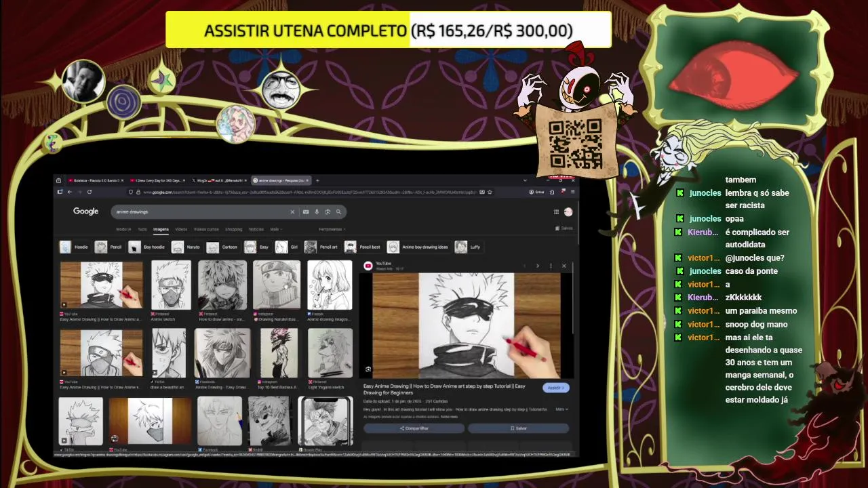This screenshot has height=488, width=868.
Task: Open new browser tab with plus icon
Action: click(317, 180)
